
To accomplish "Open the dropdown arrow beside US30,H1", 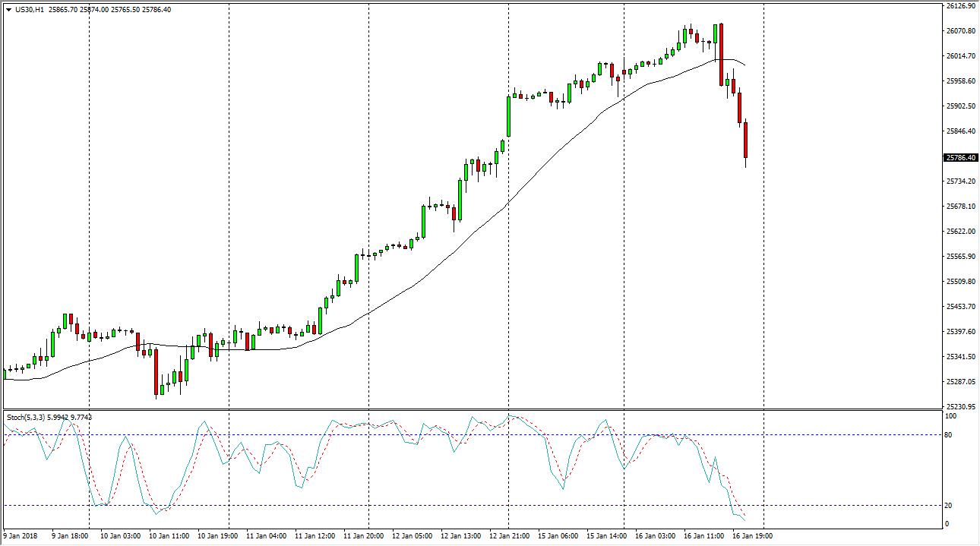I will pyautogui.click(x=8, y=10).
